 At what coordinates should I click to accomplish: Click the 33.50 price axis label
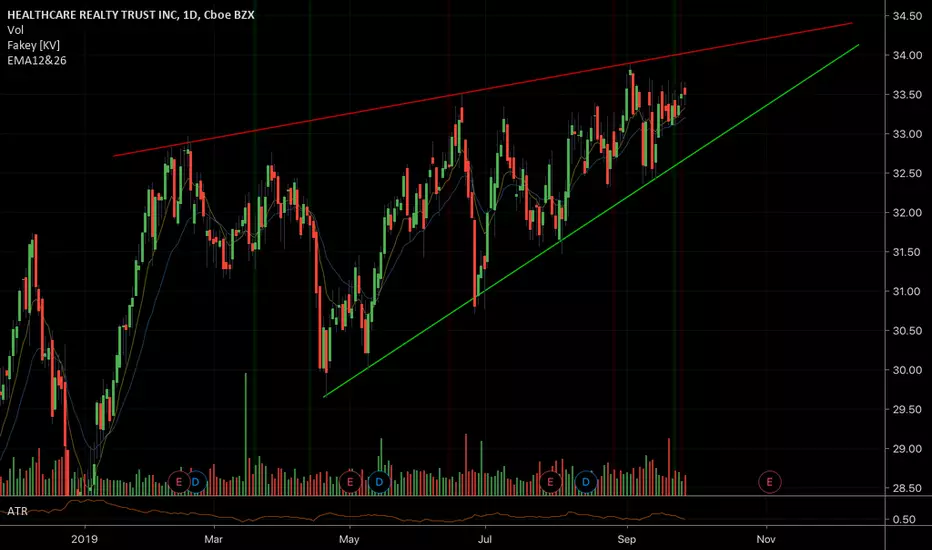point(907,95)
